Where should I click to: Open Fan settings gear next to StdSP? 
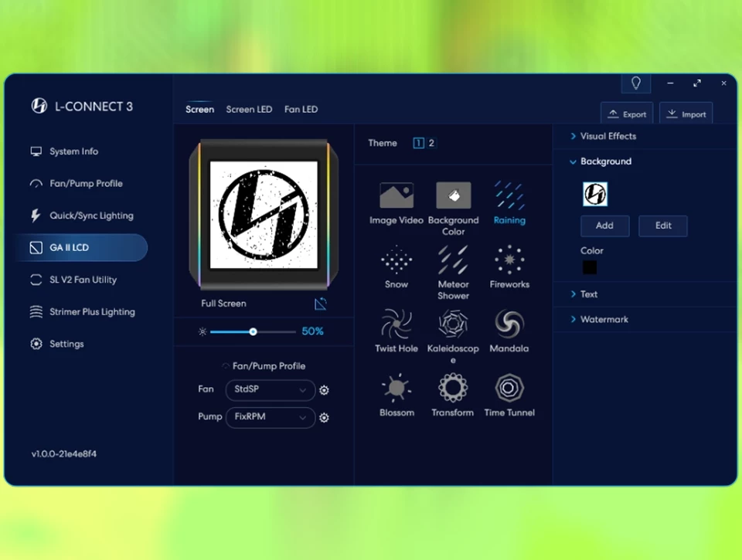[x=324, y=390]
